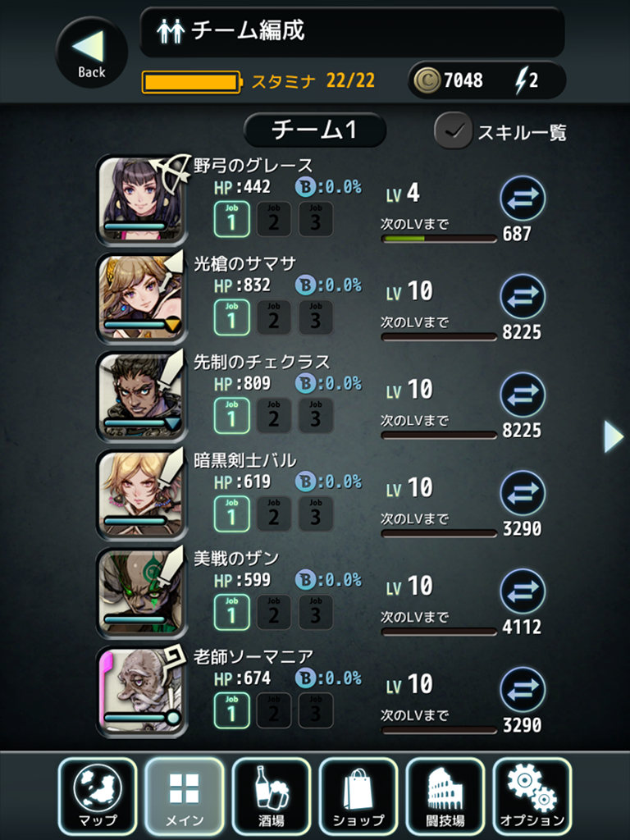Go to next team with right arrow
The image size is (630, 840).
614,436
